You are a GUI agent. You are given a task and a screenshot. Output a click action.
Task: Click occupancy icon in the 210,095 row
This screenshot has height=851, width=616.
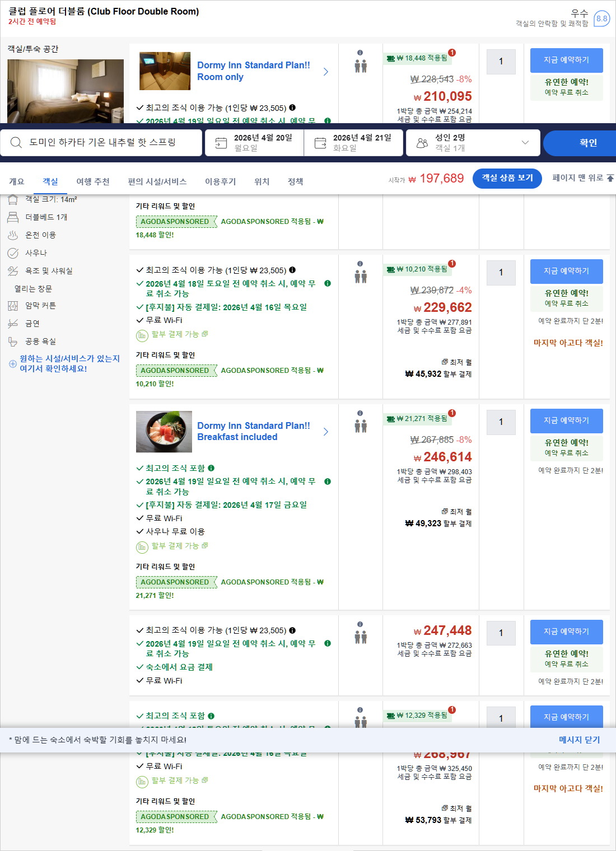[361, 67]
